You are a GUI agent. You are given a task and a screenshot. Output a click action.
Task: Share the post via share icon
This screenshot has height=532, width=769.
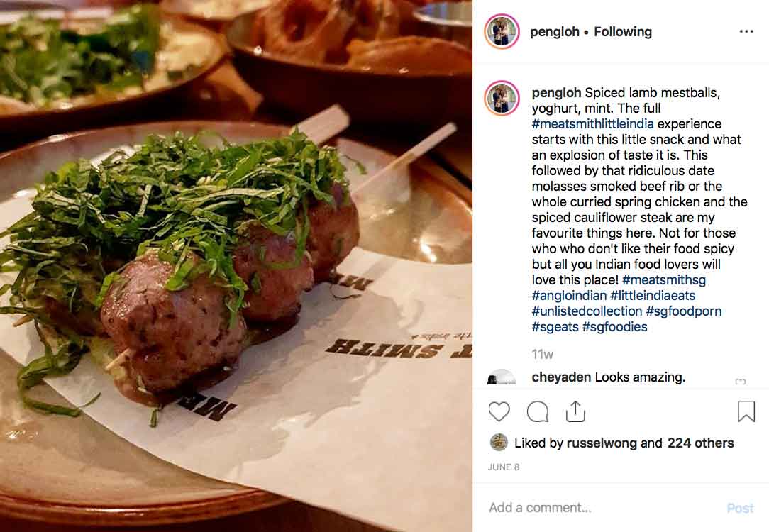coord(575,411)
